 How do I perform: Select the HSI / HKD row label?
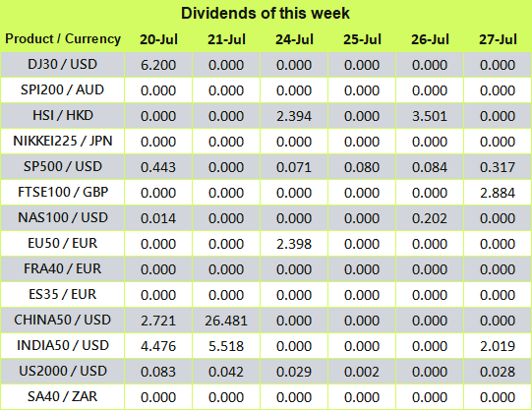(x=62, y=116)
